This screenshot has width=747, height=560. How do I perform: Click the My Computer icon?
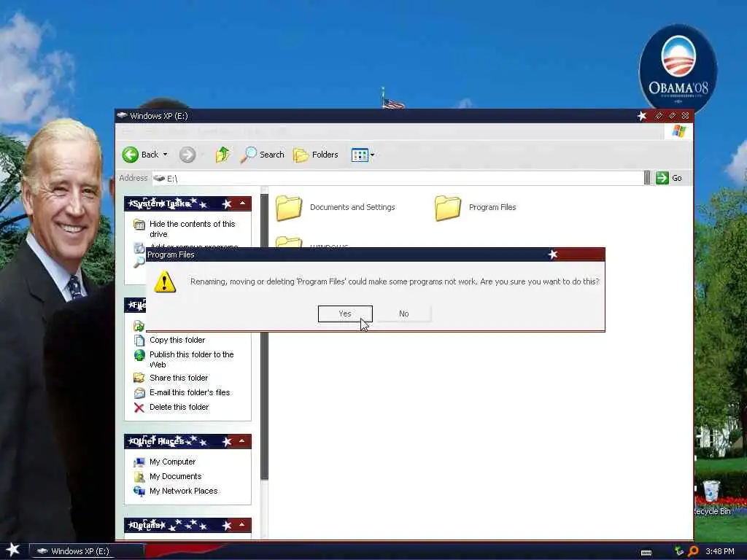click(139, 462)
